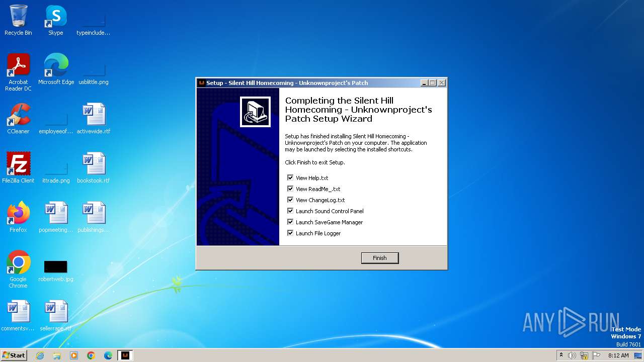The height and width of the screenshot is (362, 644).
Task: Click the Setup installer taskbar button
Action: pyautogui.click(x=125, y=355)
